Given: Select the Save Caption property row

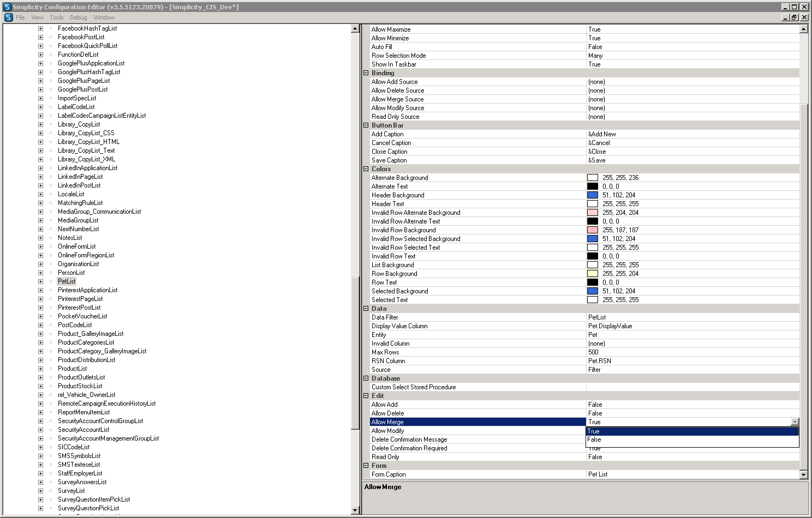Looking at the screenshot, I should (x=584, y=160).
